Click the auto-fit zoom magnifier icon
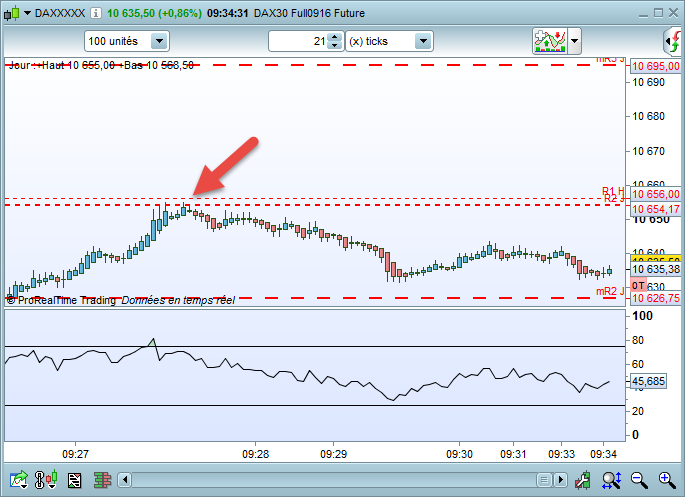 612,480
